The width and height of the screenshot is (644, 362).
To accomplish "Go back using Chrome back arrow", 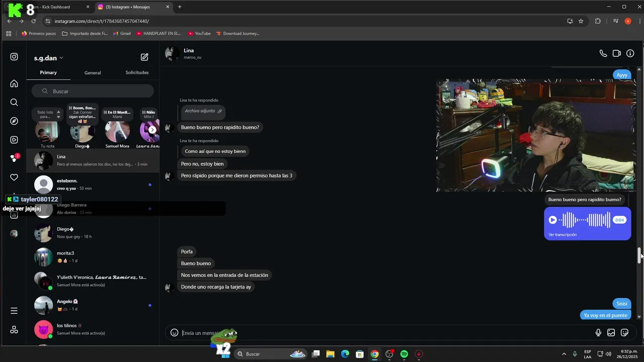I will click(x=9, y=21).
